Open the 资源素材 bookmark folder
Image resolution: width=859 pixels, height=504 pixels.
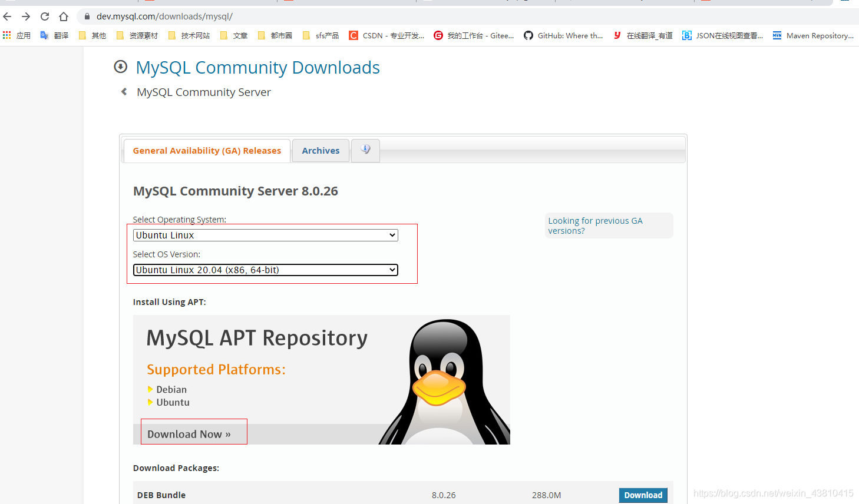coord(137,35)
